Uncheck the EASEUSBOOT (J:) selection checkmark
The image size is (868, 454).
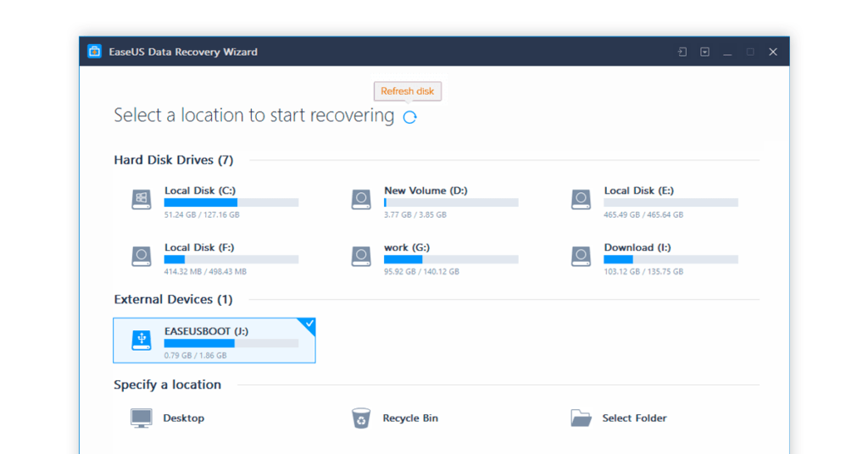309,324
